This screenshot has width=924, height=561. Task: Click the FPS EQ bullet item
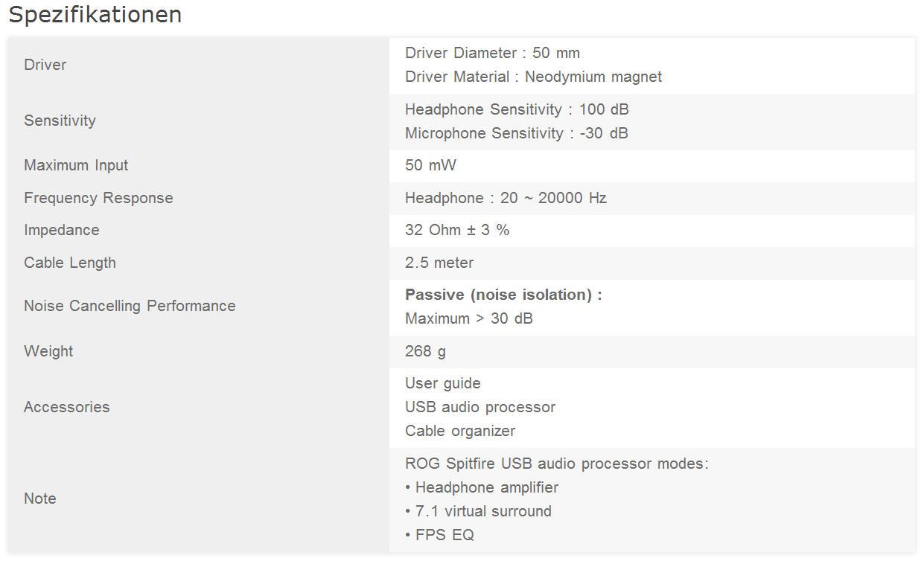pyautogui.click(x=444, y=535)
